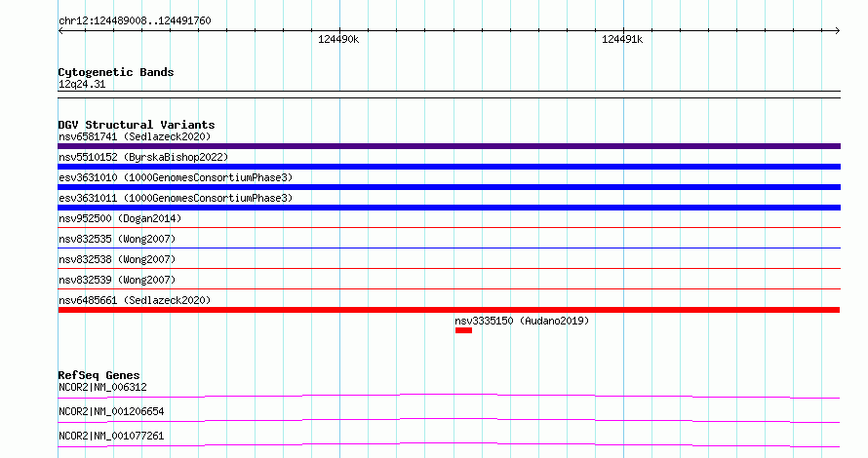
Task: Open the NCOR2|NM_001077261 gene label
Action: point(111,436)
